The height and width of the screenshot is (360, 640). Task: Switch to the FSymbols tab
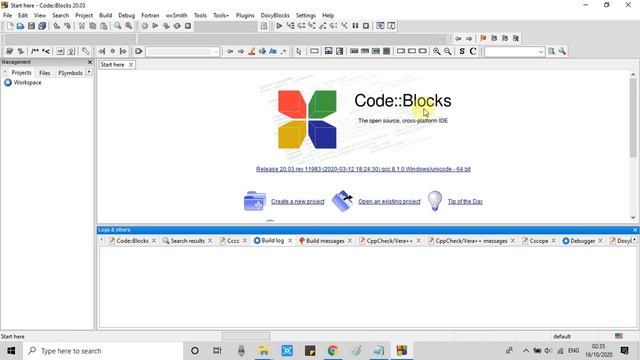coord(70,73)
